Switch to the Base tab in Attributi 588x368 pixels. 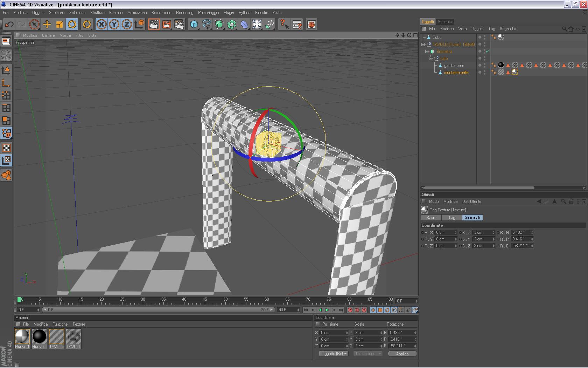point(431,218)
